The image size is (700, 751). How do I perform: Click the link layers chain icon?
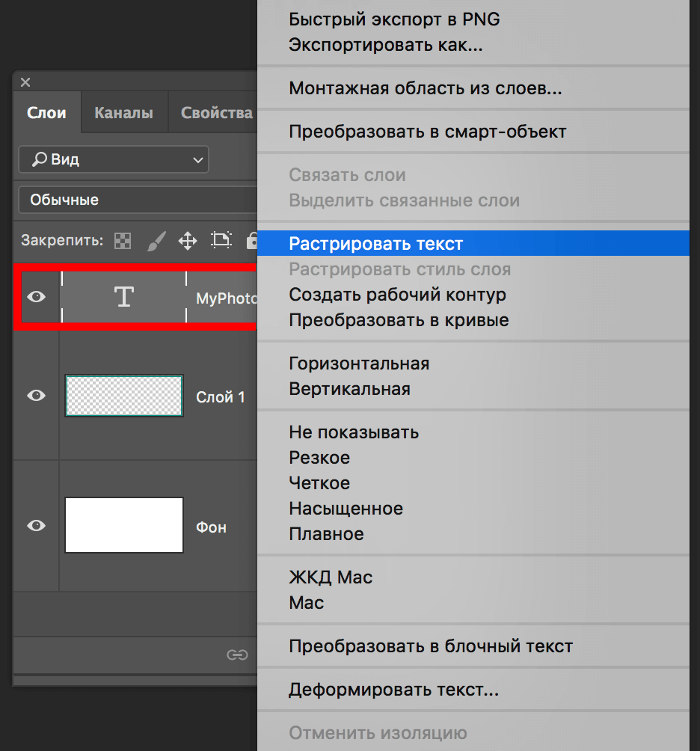[x=237, y=655]
